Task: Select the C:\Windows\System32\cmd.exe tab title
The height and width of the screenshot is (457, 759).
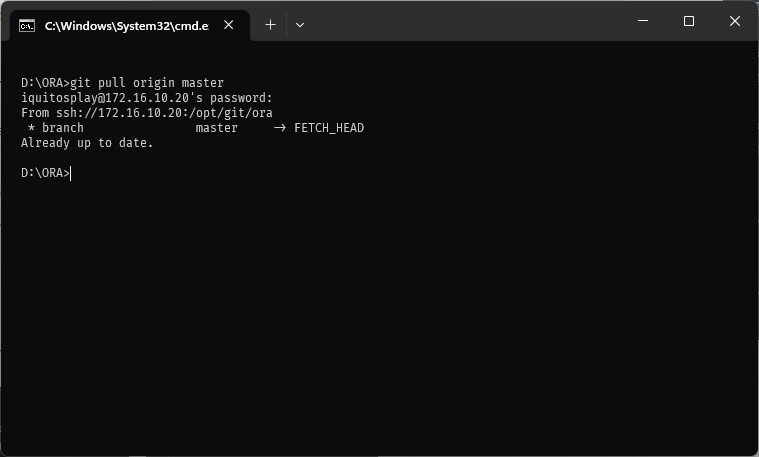Action: point(127,26)
